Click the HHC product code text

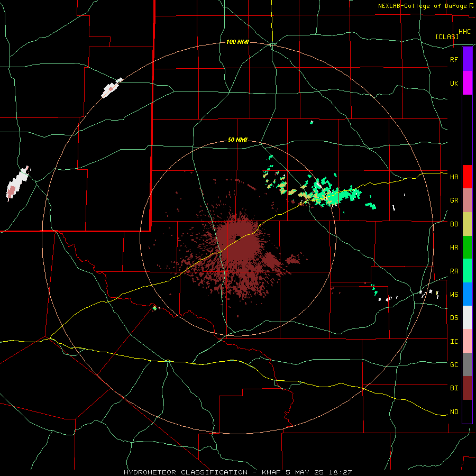pyautogui.click(x=464, y=32)
